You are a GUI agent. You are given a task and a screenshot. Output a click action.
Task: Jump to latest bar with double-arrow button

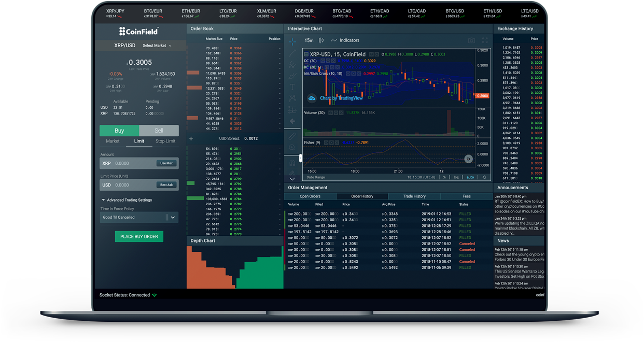[x=468, y=159]
